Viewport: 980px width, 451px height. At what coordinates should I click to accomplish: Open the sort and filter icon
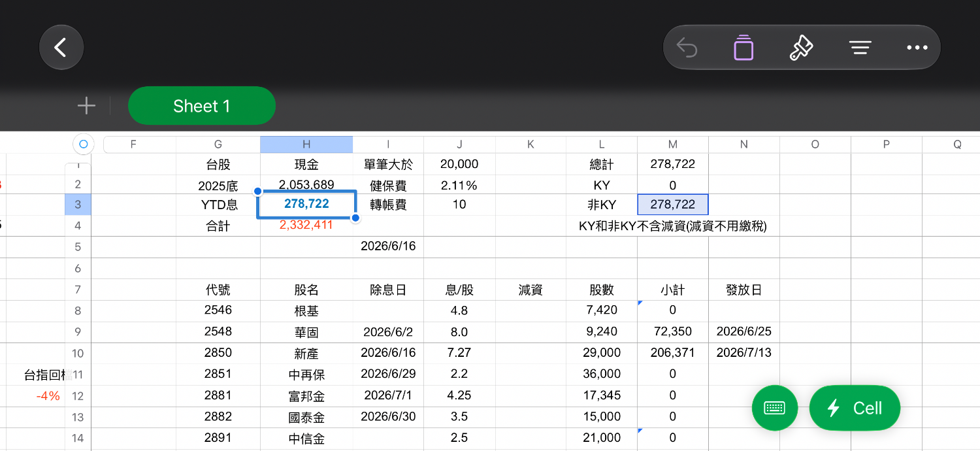pos(860,48)
